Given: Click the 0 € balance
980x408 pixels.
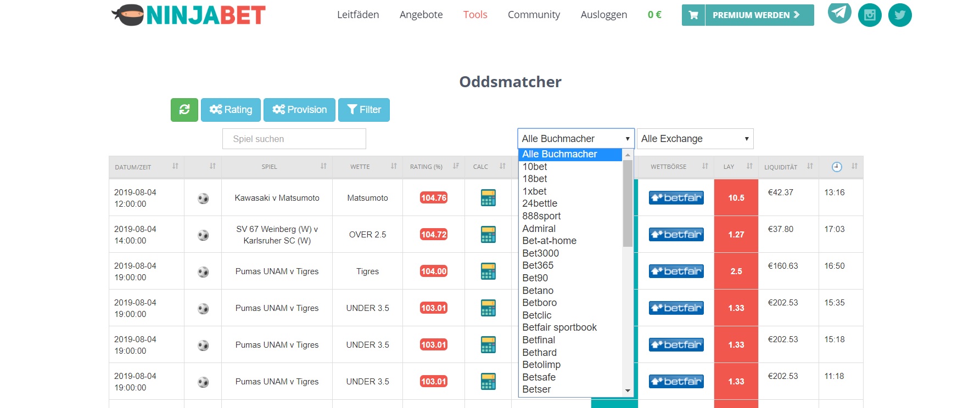Looking at the screenshot, I should pyautogui.click(x=654, y=15).
